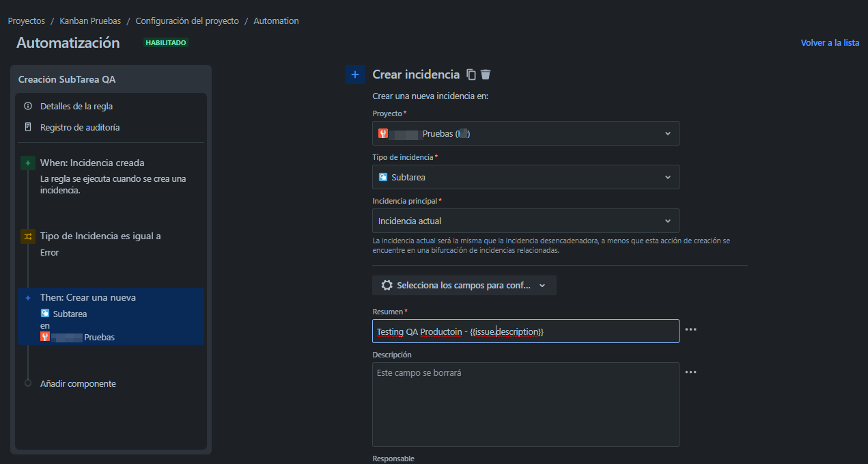868x464 pixels.
Task: Open Incidencia principal dropdown showing Incidencia actual
Action: (x=526, y=221)
